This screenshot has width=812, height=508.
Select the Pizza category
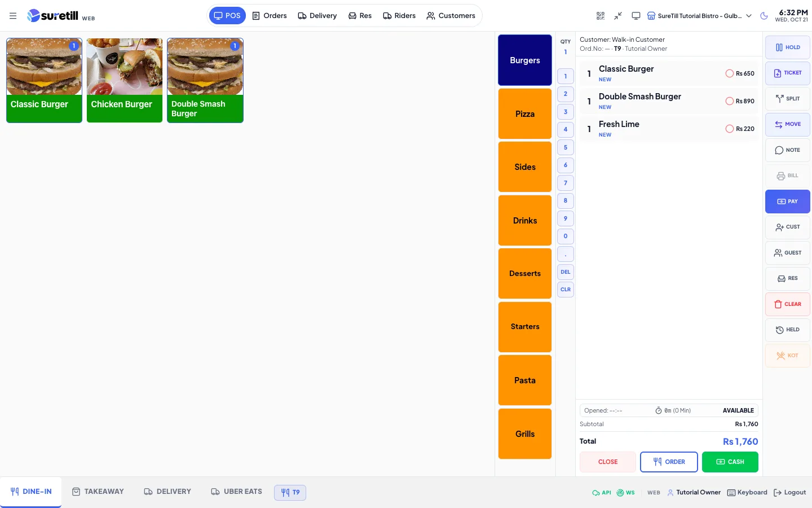point(525,113)
